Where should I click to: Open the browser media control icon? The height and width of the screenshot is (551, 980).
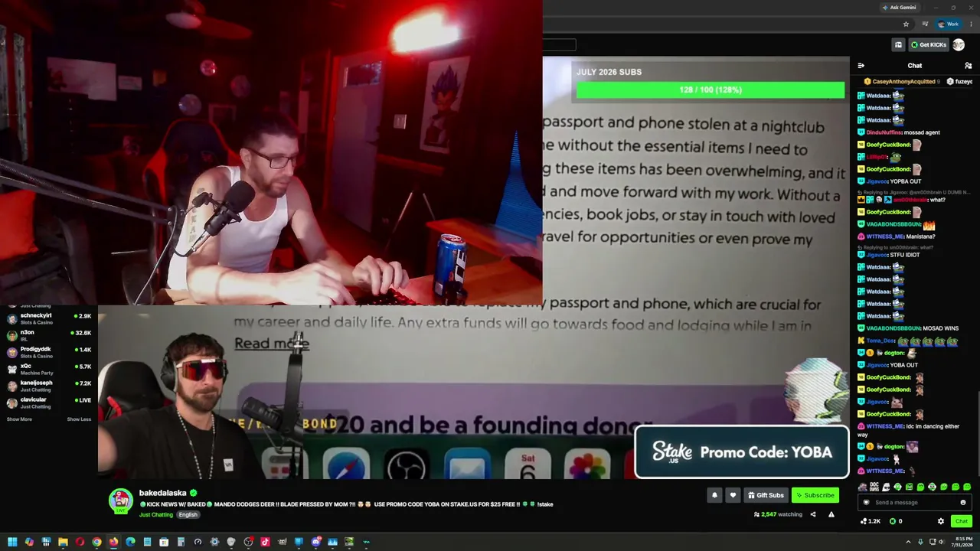tap(925, 24)
